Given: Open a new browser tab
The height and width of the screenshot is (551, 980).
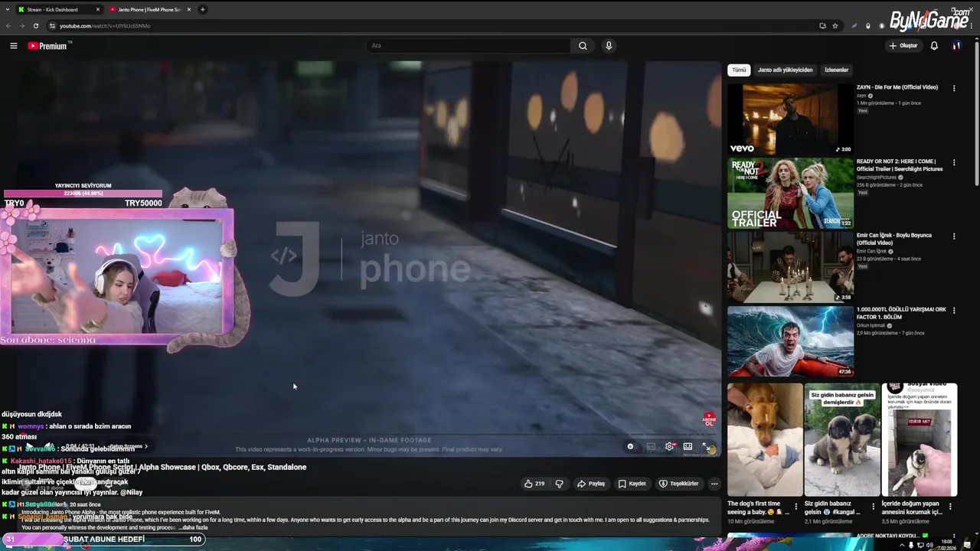Looking at the screenshot, I should [203, 9].
